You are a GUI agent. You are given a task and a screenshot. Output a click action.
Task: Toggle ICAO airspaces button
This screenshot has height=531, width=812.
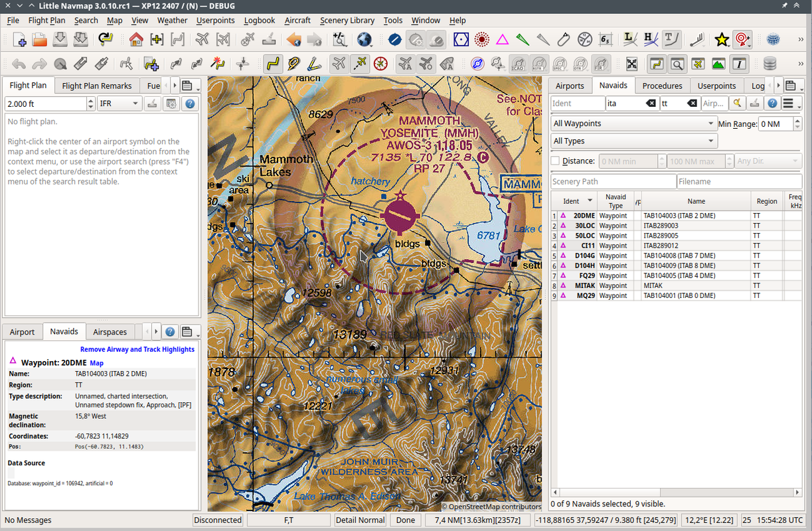[519, 64]
